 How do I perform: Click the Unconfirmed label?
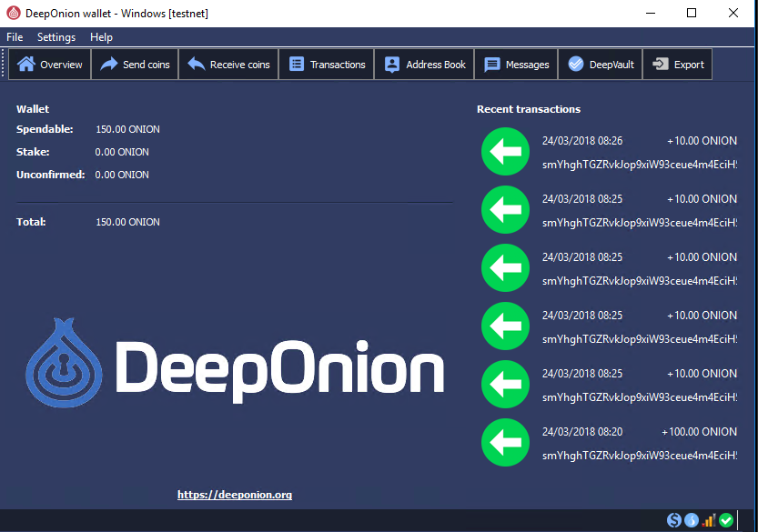[x=50, y=175]
